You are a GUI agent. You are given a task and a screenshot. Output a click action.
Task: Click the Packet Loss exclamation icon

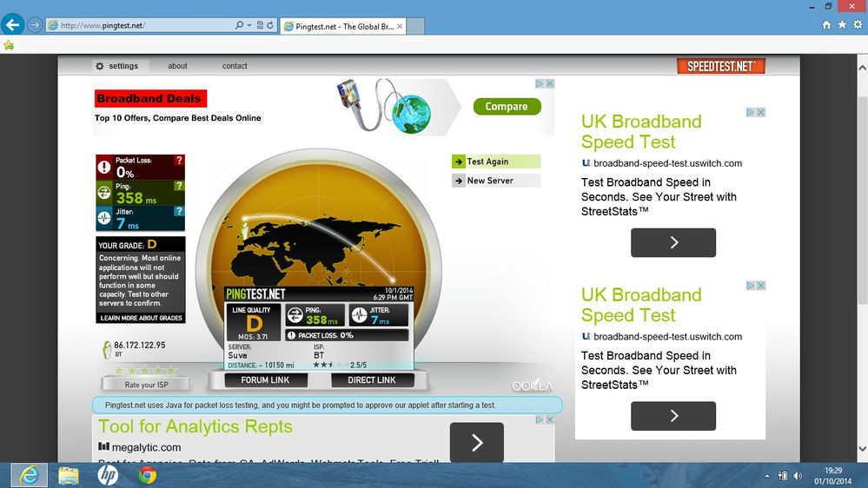(x=104, y=167)
